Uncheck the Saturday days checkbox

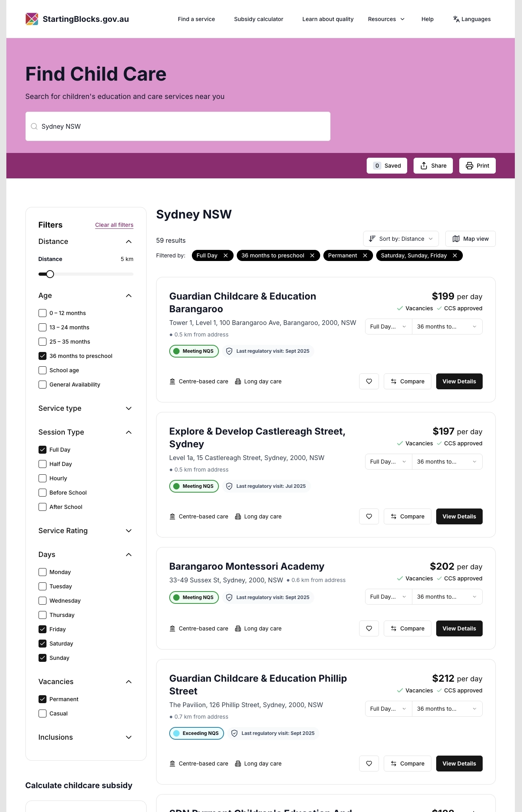point(43,644)
